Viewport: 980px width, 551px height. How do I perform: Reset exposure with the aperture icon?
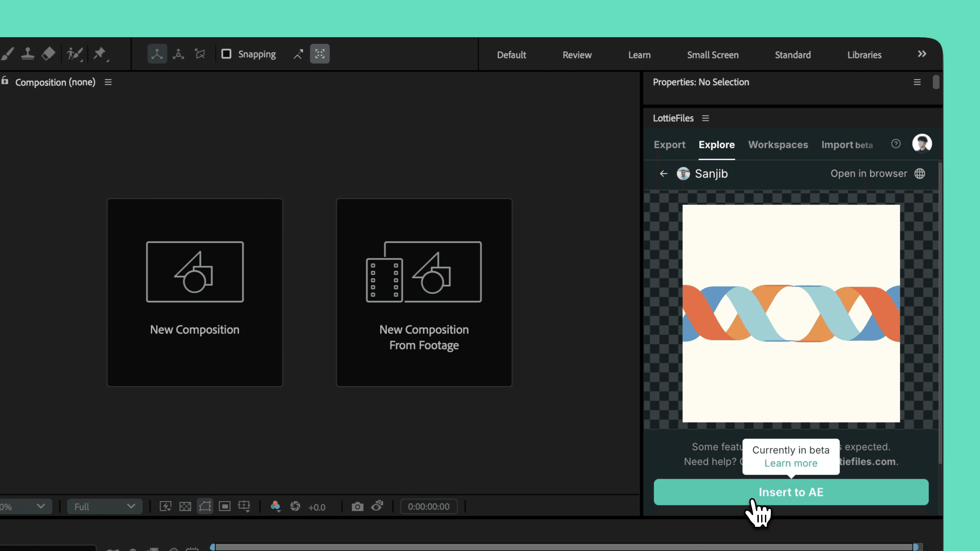(x=295, y=506)
